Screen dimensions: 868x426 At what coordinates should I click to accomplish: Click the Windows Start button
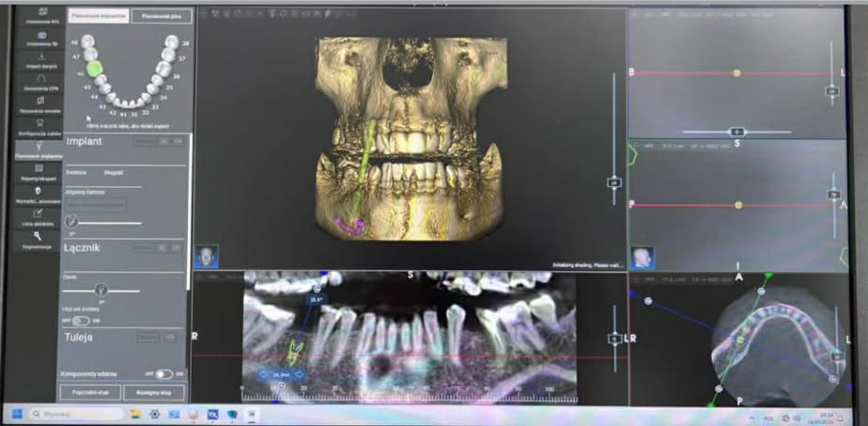[x=17, y=413]
